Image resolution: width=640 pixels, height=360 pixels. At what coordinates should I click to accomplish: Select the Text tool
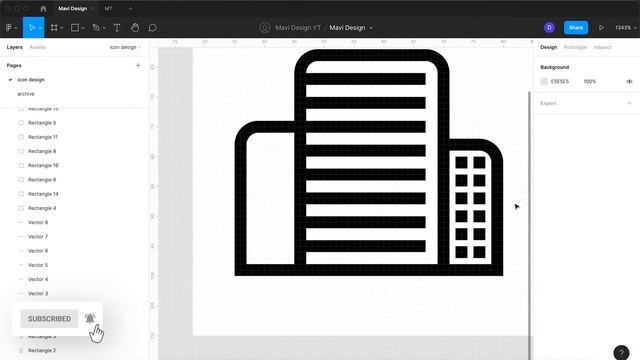click(x=117, y=28)
